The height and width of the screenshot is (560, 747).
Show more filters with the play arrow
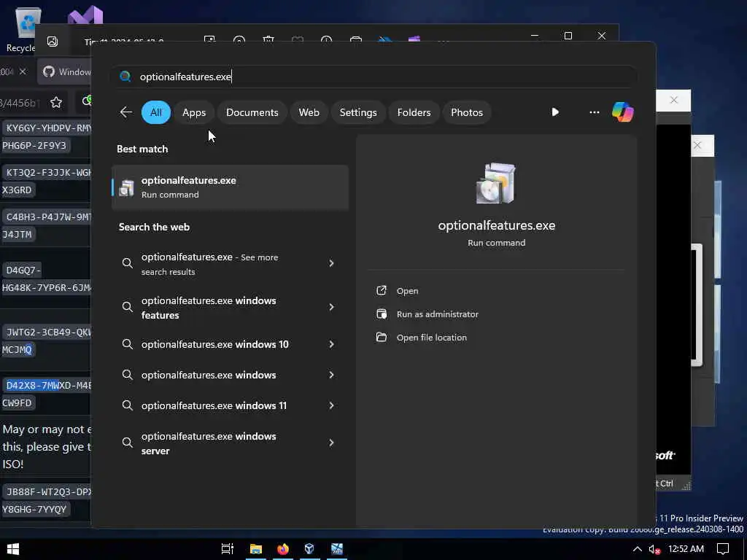(x=555, y=112)
